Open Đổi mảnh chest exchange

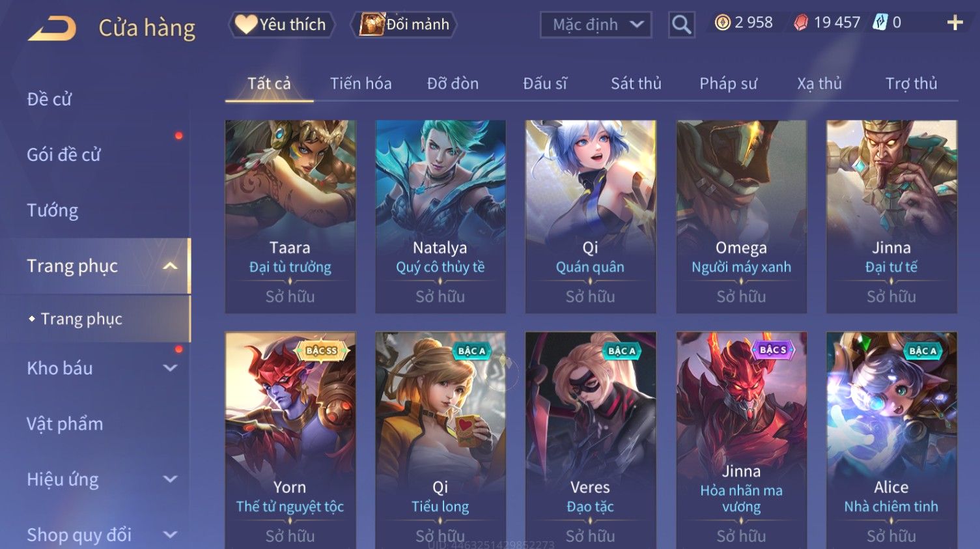tap(404, 25)
